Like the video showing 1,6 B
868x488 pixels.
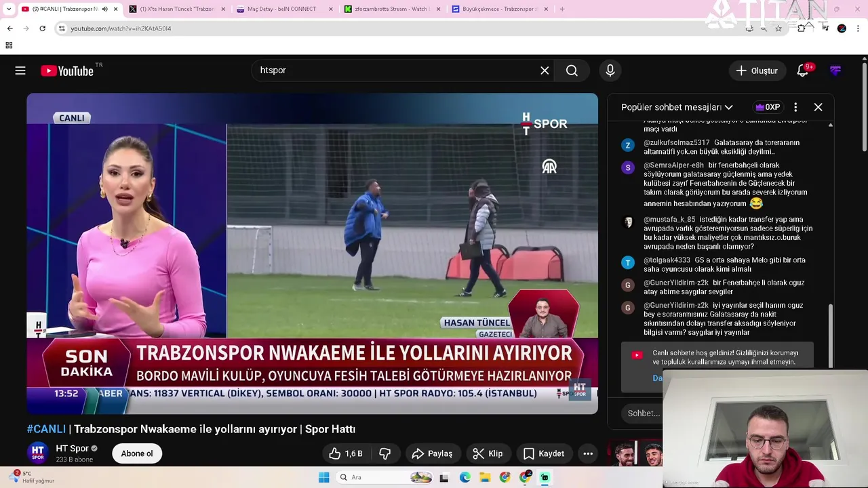point(346,453)
